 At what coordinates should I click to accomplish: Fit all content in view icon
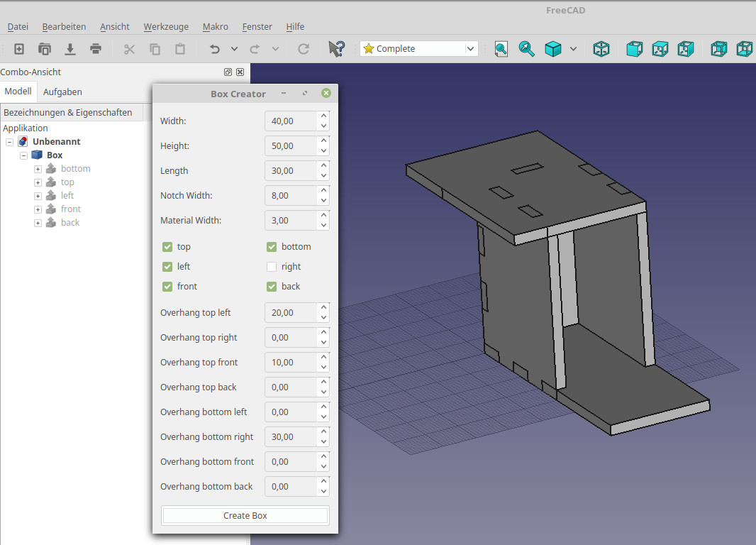click(x=501, y=49)
